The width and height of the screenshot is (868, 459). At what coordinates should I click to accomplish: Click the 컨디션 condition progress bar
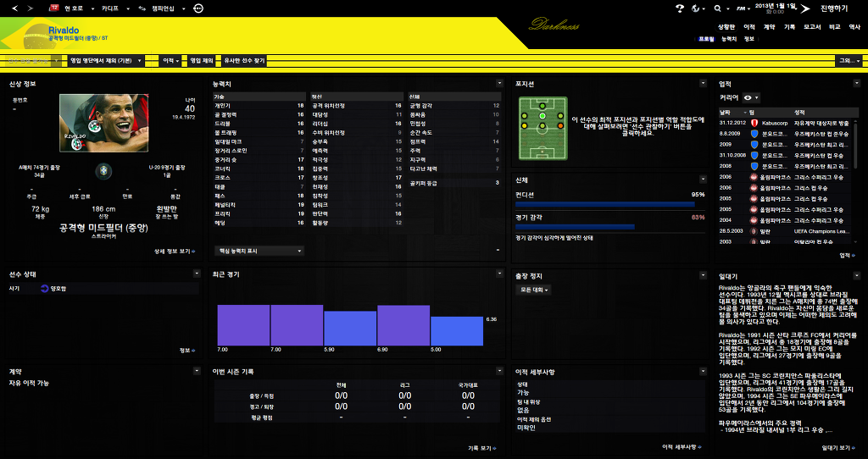click(604, 204)
